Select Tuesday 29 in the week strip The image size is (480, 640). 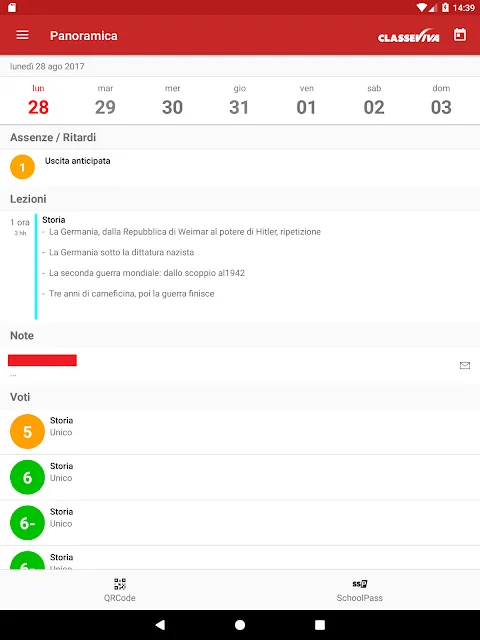coord(105,101)
